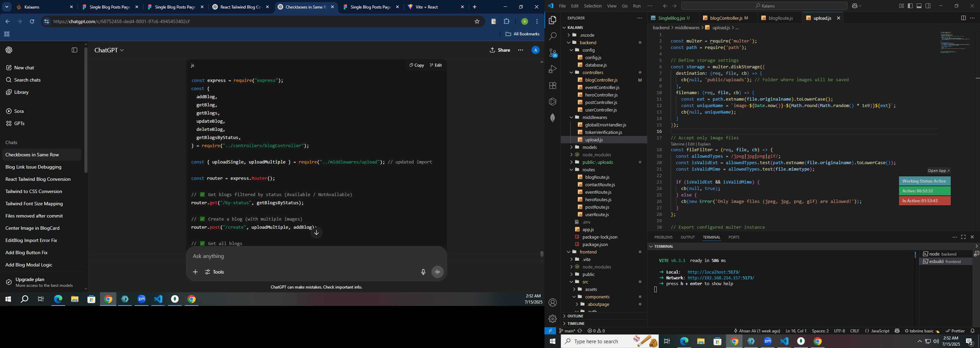Bookmark this page star icon in Chrome

tap(477, 22)
